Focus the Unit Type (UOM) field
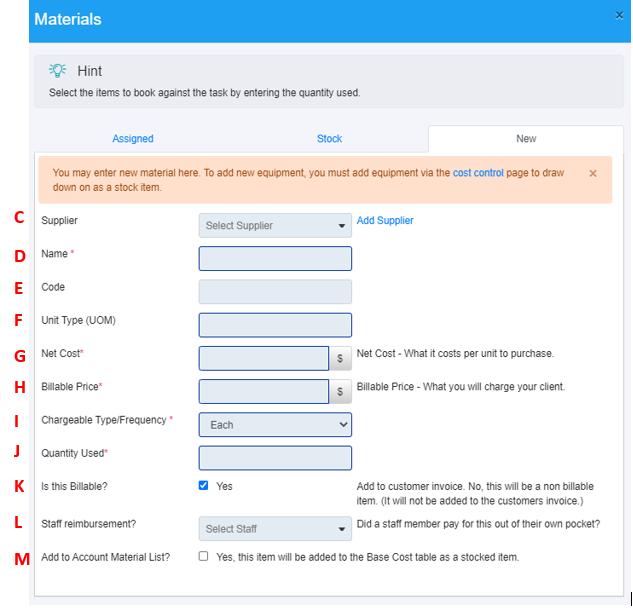633x609 pixels. point(275,325)
